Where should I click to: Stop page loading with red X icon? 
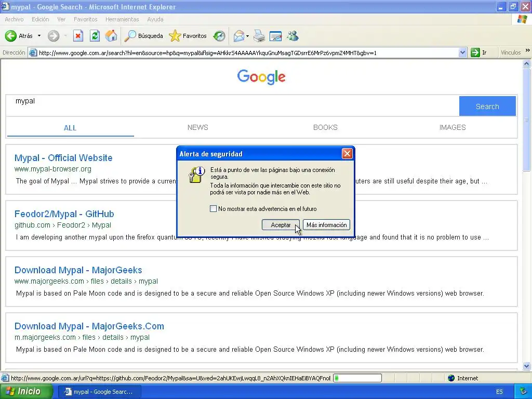pos(78,36)
